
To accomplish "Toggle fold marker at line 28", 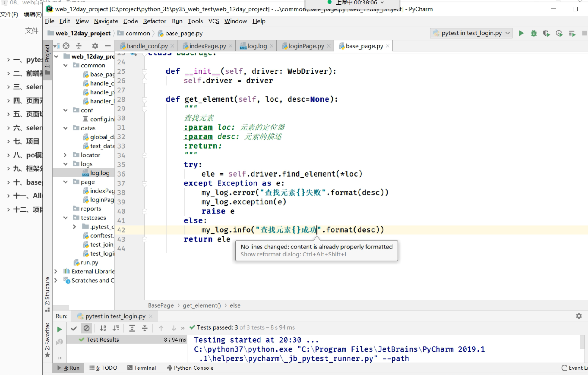I will click(144, 99).
